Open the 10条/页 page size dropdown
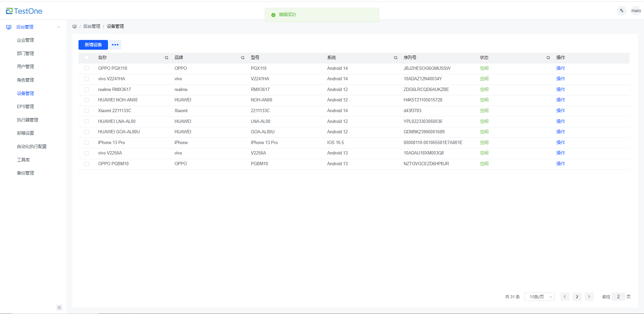 (539, 297)
